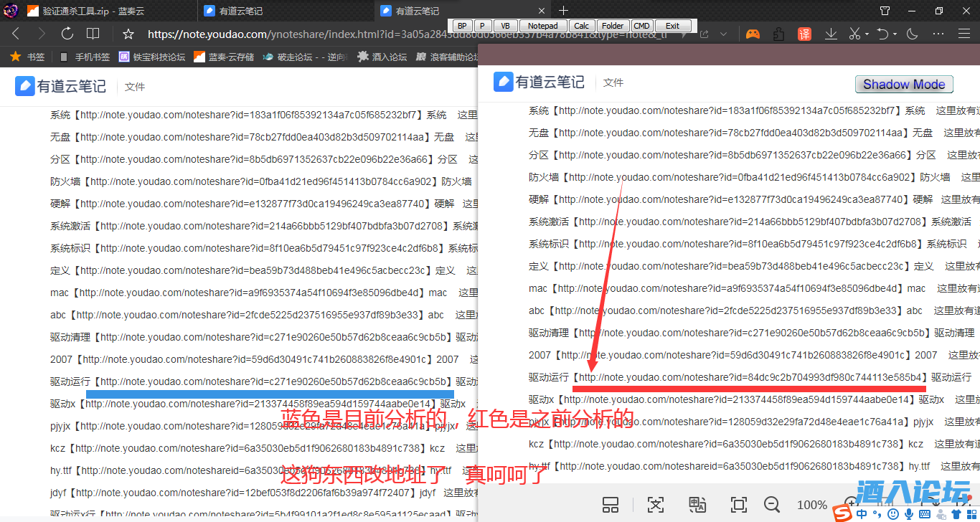This screenshot has height=522, width=980.
Task: Switch to the active second 有道云笔记 tab
Action: click(463, 11)
